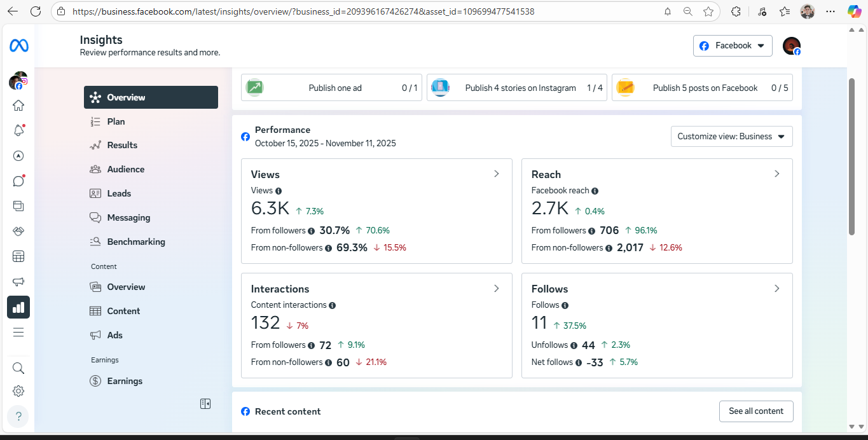Open the Settings gear in left rail
This screenshot has width=868, height=440.
[x=18, y=391]
